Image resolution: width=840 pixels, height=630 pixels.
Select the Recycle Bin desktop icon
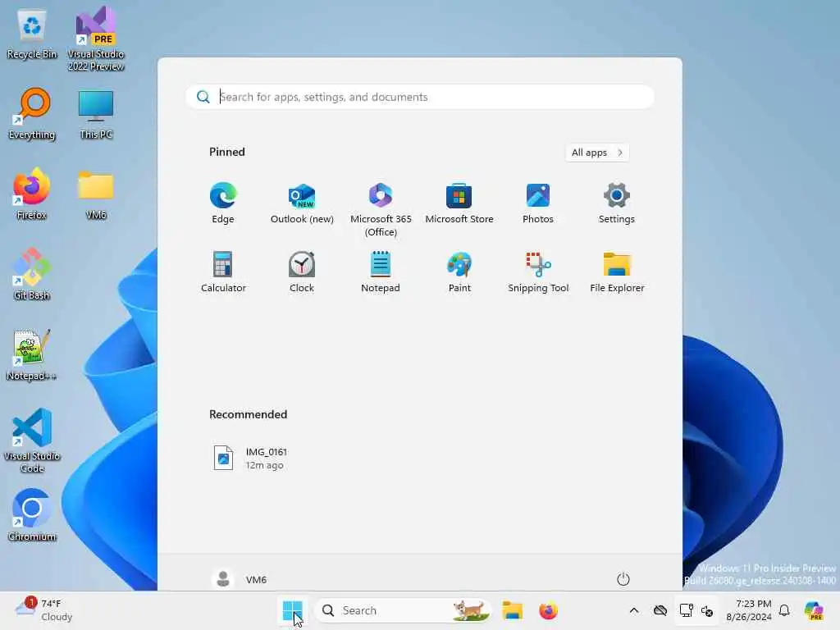(x=32, y=34)
